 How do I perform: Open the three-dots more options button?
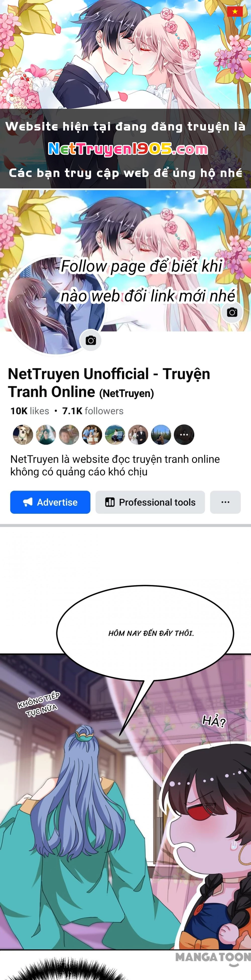point(225,502)
